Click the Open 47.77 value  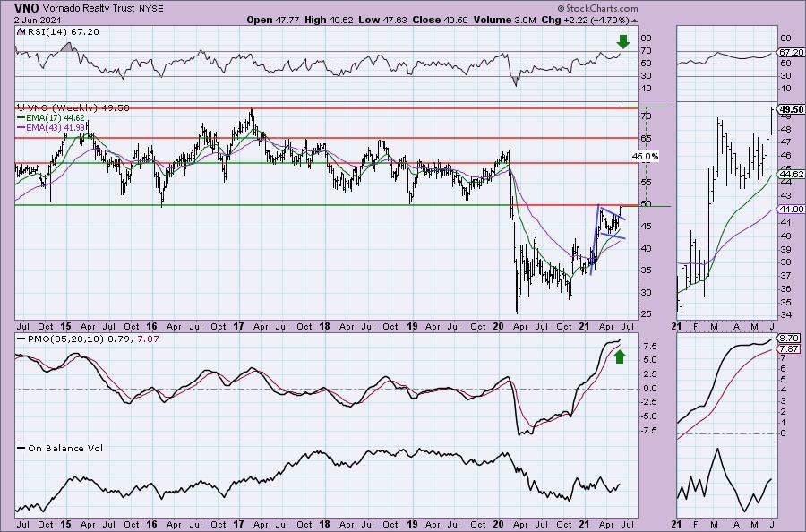point(272,20)
